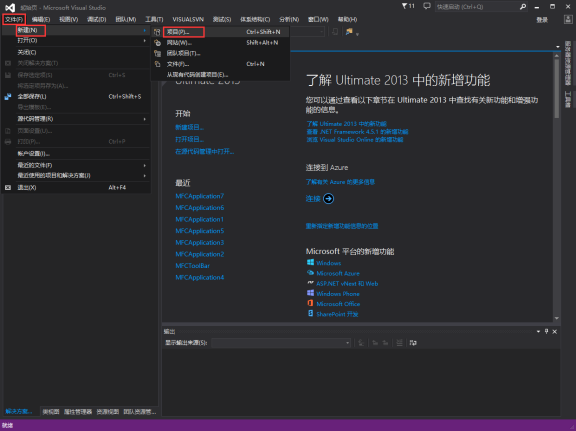Open the 显示输出来源 combo box
This screenshot has width=576, height=431.
coord(281,343)
